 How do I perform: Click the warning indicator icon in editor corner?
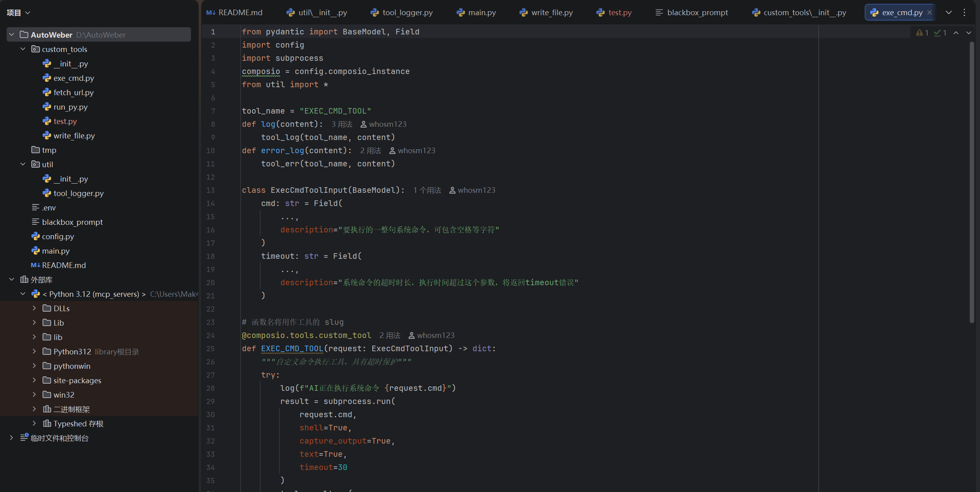(x=920, y=33)
